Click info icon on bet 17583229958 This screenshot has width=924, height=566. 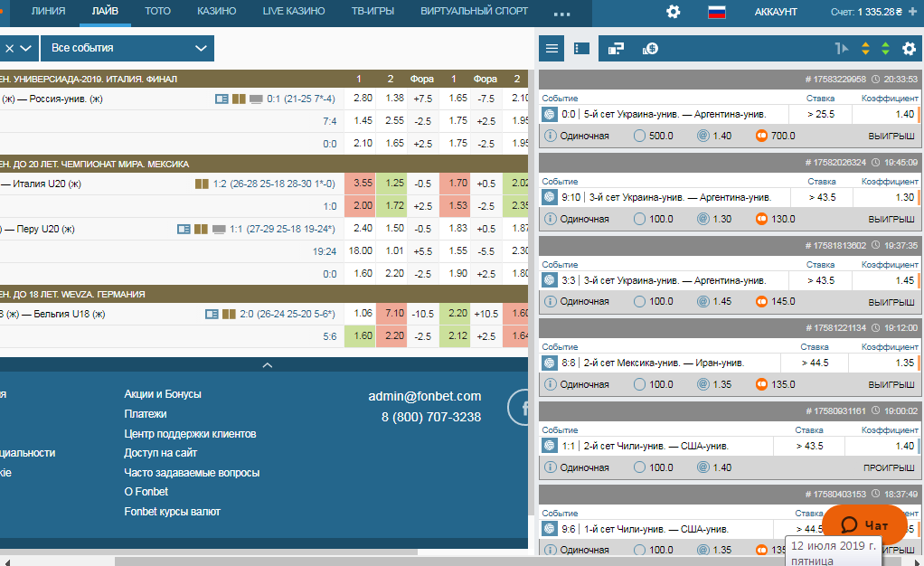[x=550, y=136]
